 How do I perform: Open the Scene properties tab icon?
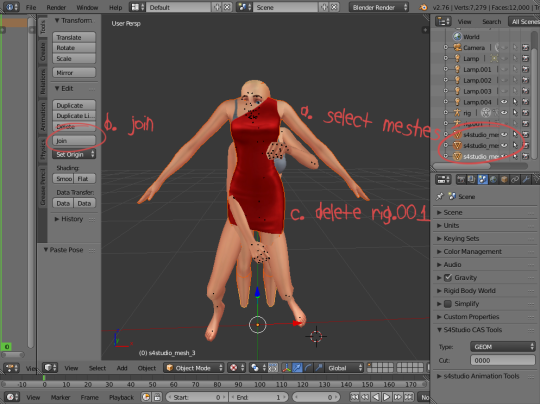click(x=482, y=179)
